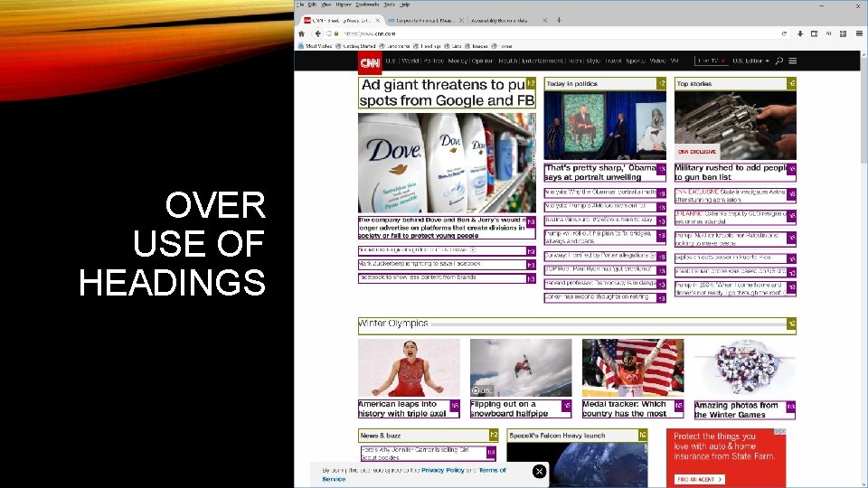The image size is (868, 488).
Task: Open Facebook to show less content from brands
Action: 447,277
